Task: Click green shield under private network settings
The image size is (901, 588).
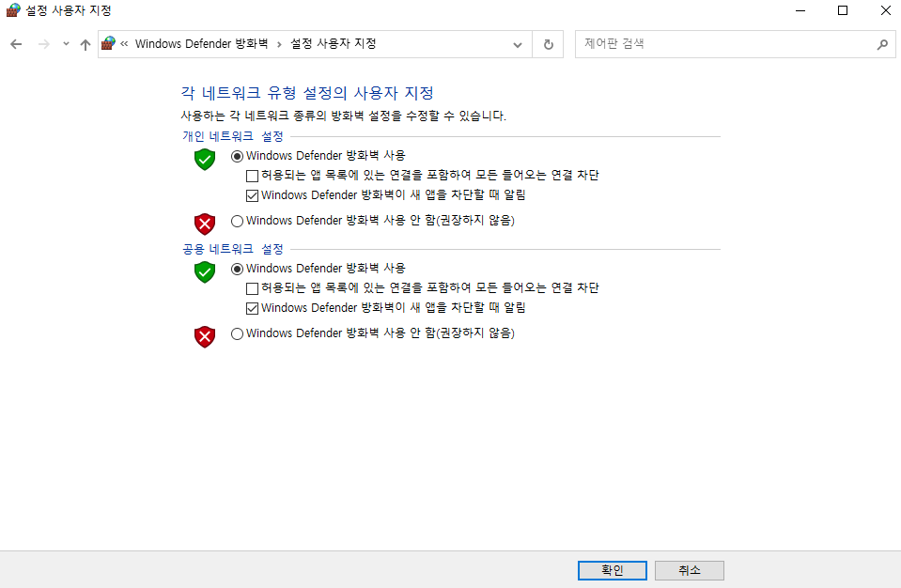Action: click(x=205, y=160)
